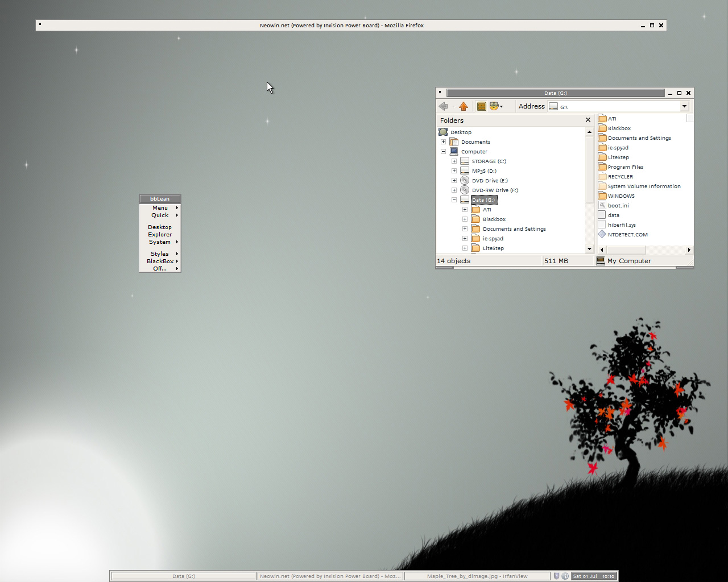Close the Folders pane with its X

(x=588, y=120)
